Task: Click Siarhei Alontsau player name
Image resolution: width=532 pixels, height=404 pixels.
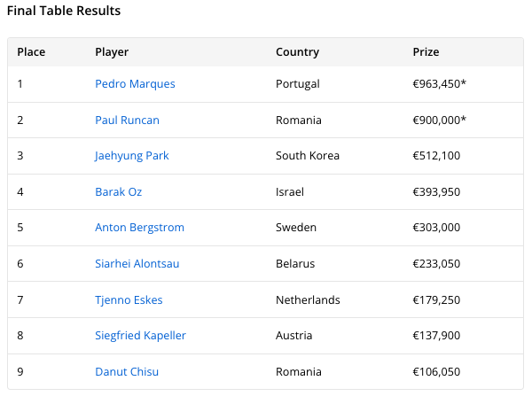Action: point(137,264)
